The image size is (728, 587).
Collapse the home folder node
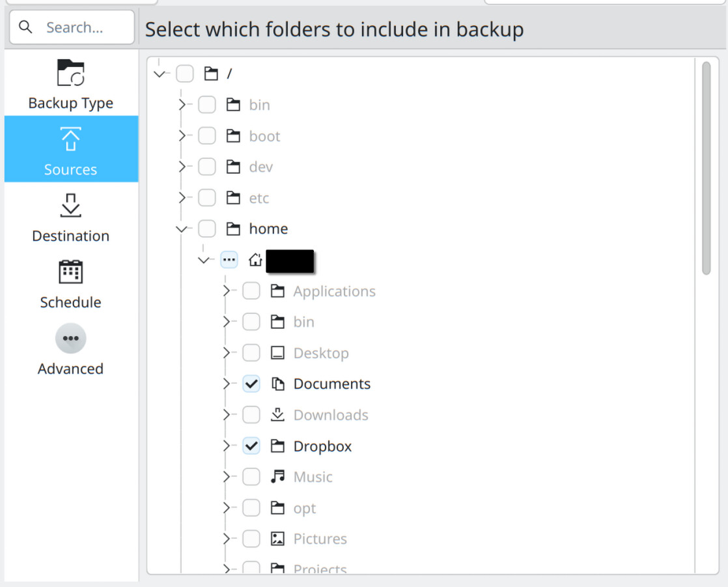click(182, 229)
